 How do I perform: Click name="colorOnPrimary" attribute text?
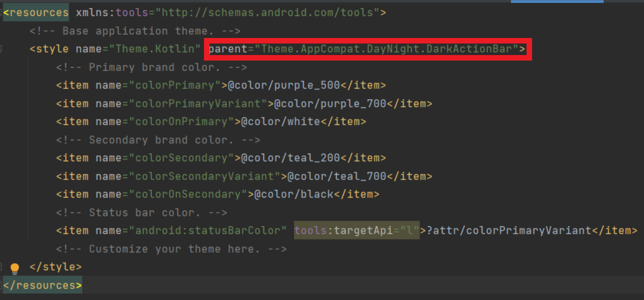coord(165,122)
